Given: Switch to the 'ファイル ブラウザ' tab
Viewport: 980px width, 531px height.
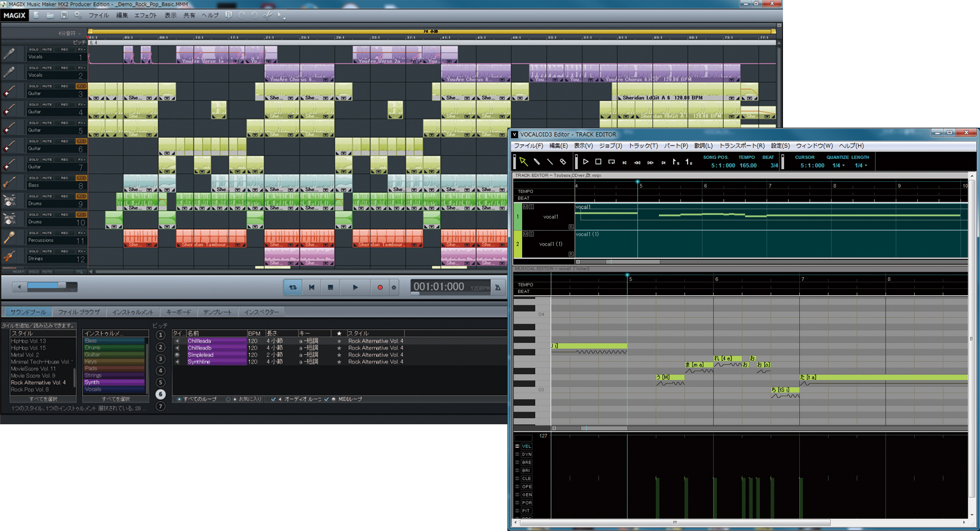Looking at the screenshot, I should pos(79,312).
